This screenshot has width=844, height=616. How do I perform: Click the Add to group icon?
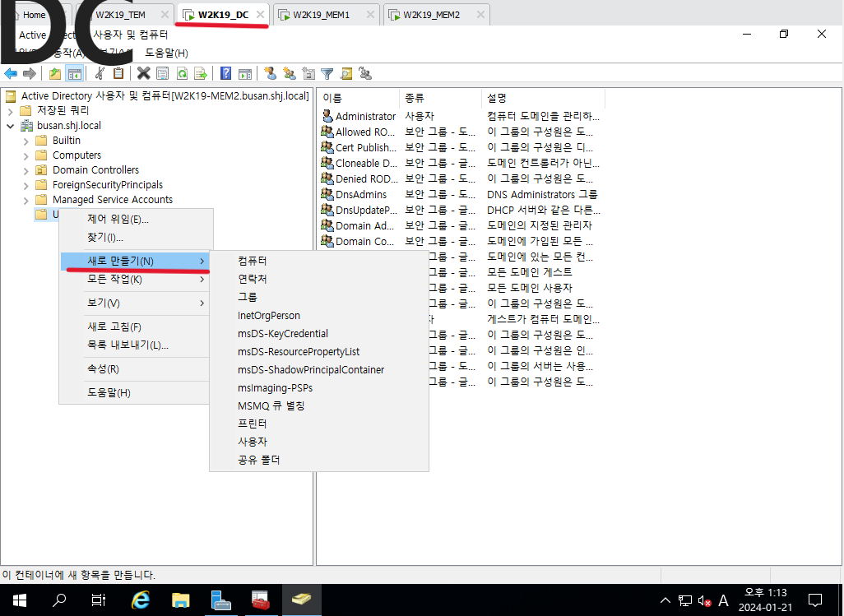click(x=365, y=74)
